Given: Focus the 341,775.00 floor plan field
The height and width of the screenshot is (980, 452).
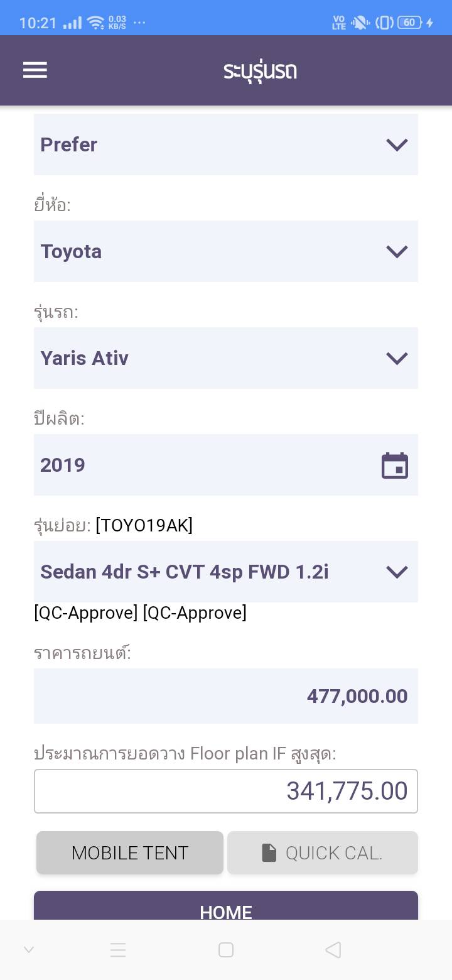Looking at the screenshot, I should tap(226, 791).
